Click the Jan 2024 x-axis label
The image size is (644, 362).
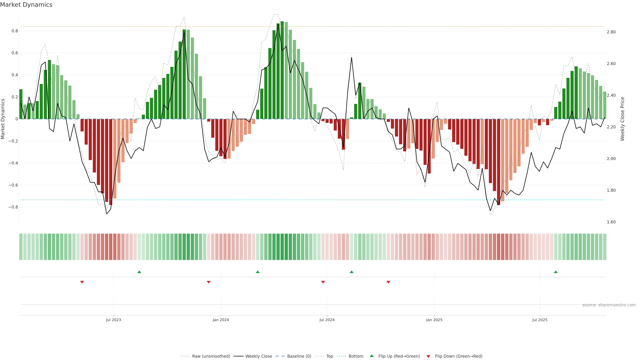point(221,320)
